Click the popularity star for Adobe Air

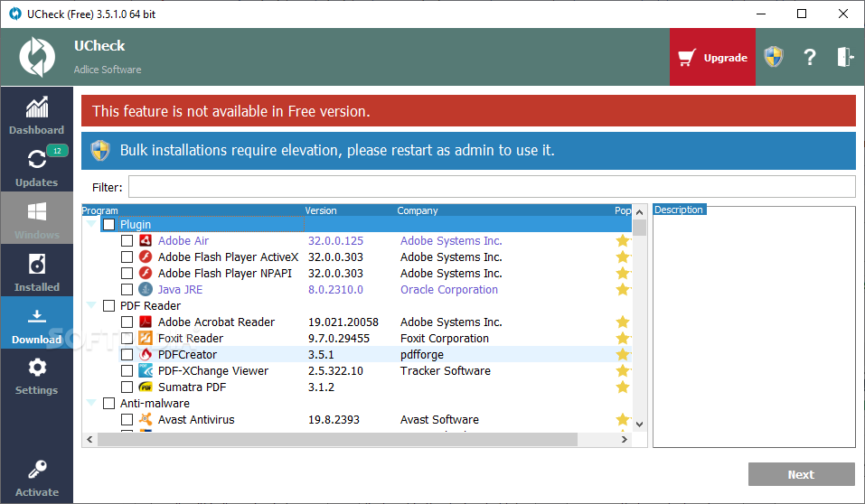pyautogui.click(x=623, y=240)
